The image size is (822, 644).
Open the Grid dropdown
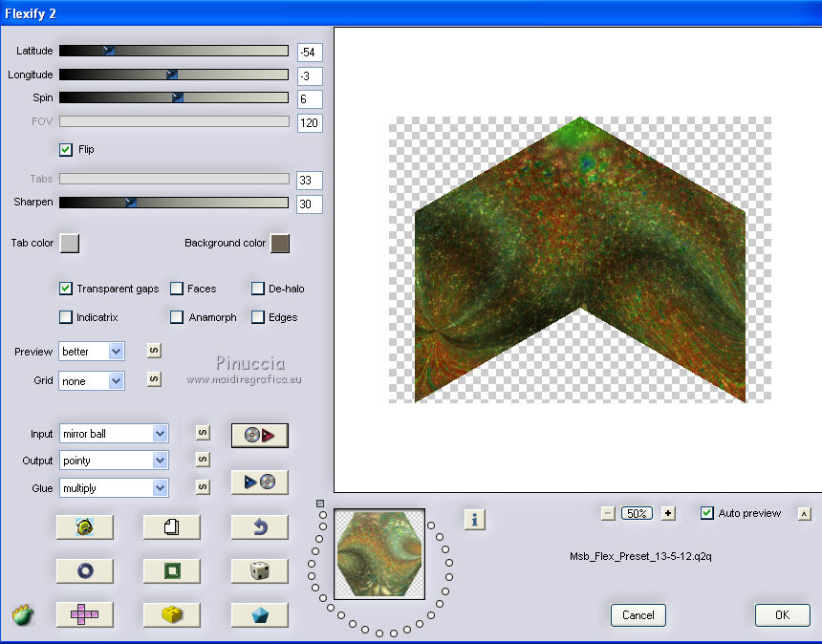coord(92,381)
